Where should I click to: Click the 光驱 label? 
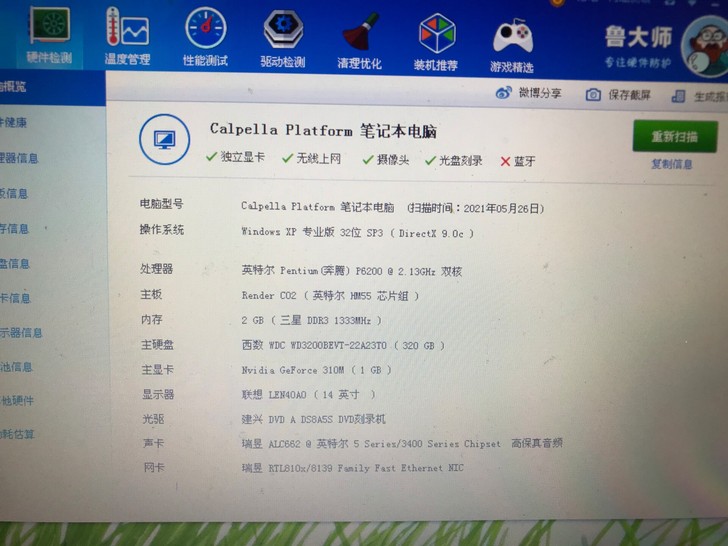coord(153,419)
